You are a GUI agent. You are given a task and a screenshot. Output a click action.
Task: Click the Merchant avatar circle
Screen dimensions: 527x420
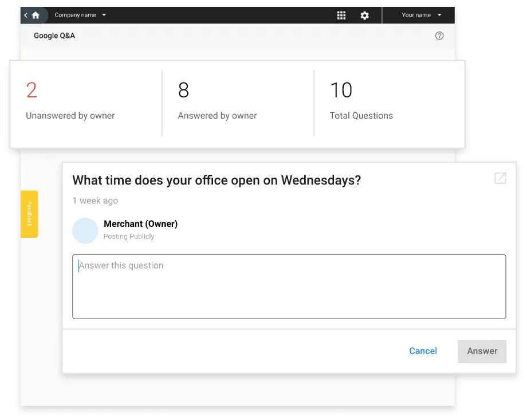pos(85,230)
